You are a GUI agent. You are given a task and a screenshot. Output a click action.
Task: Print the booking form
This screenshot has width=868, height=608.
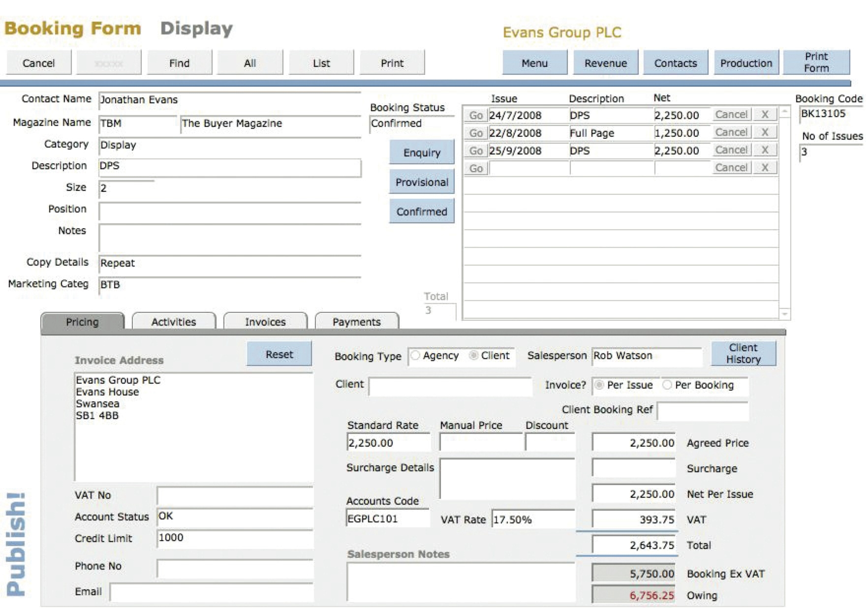pyautogui.click(x=816, y=62)
